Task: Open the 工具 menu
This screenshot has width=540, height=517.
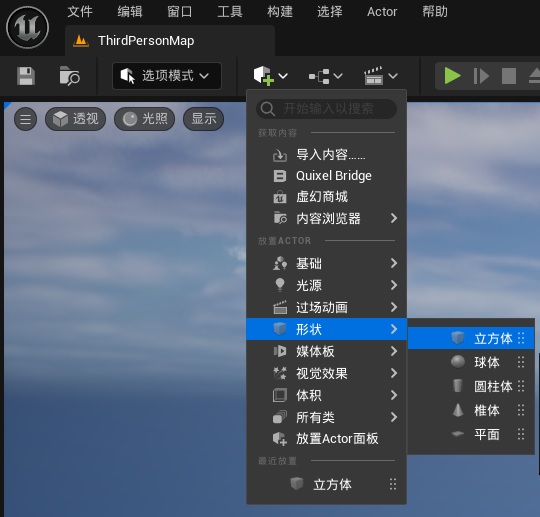Action: click(230, 12)
